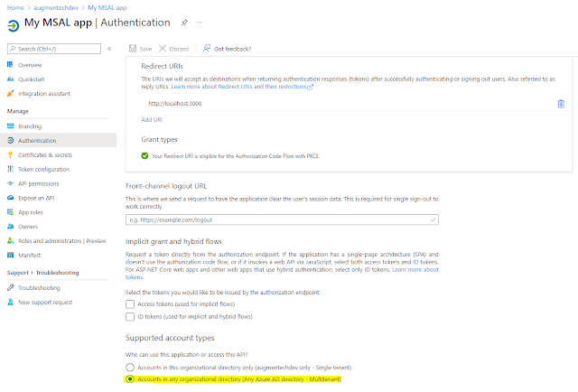The image size is (578, 392).
Task: Open Manifest label in sidebar
Action: pos(30,256)
